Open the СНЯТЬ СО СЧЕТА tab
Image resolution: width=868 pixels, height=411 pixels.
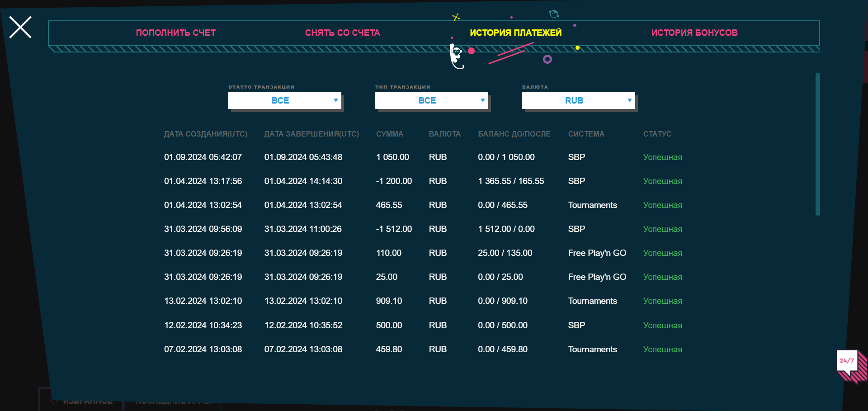tap(343, 33)
